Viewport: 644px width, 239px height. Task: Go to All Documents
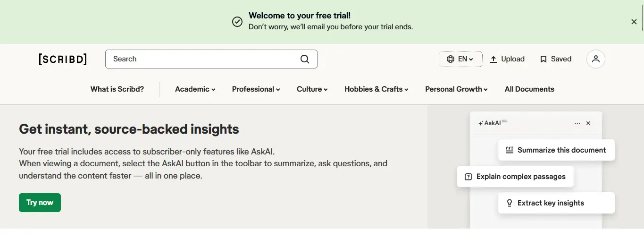pos(529,89)
